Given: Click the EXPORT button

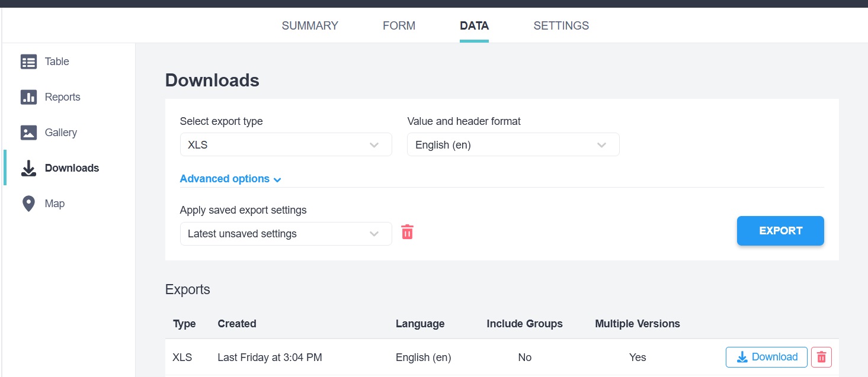Looking at the screenshot, I should [780, 230].
